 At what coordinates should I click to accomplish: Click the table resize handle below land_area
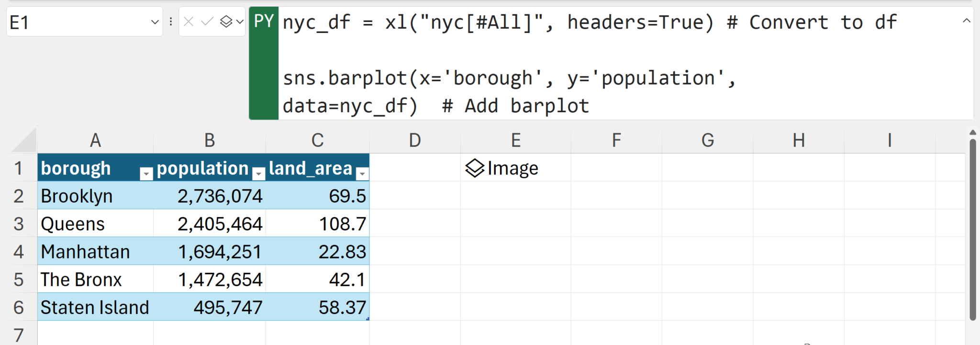367,318
